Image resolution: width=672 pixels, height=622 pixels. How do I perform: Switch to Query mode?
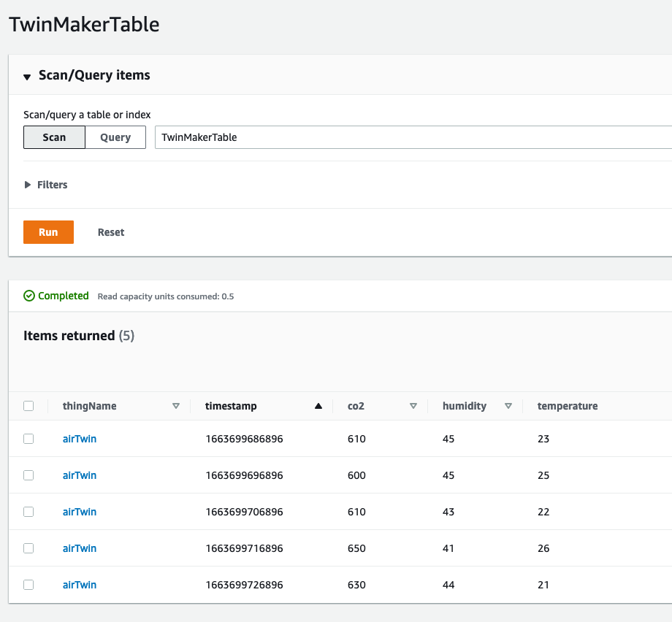(115, 137)
